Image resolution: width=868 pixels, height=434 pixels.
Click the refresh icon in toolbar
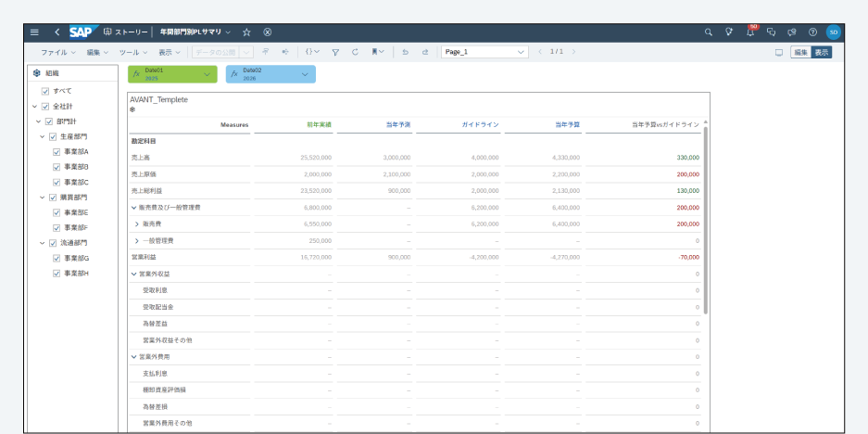tap(355, 52)
